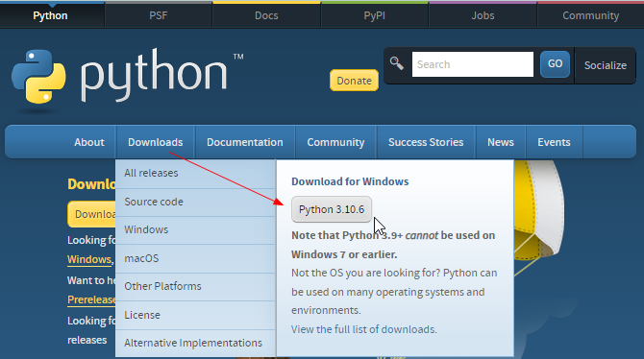Screen dimensions: 644x359
Task: Click the Python 3.10.6 download button
Action: click(x=332, y=209)
